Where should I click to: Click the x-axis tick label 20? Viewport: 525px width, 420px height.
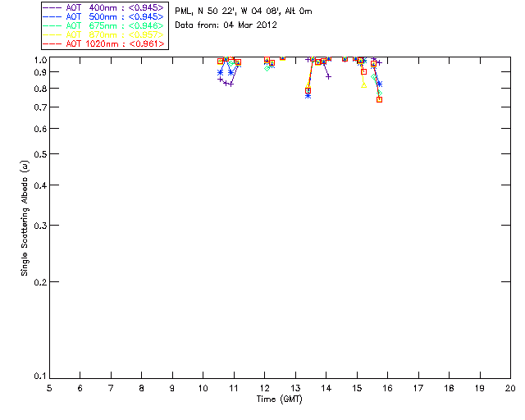tap(509, 387)
